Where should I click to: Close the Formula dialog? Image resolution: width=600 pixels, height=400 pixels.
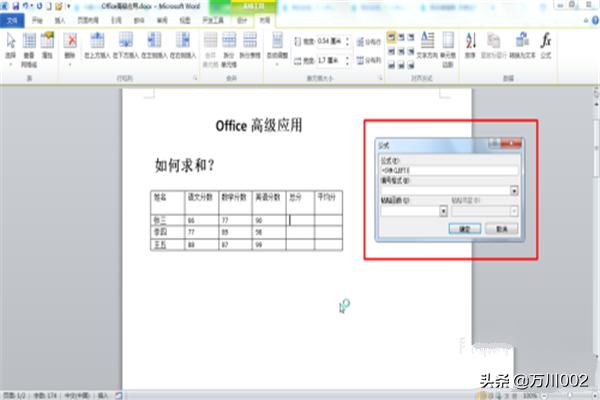[x=511, y=144]
